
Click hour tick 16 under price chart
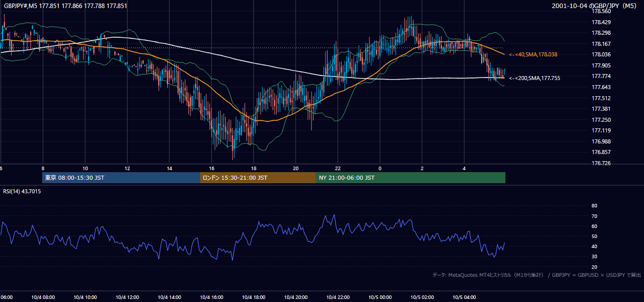(212, 168)
